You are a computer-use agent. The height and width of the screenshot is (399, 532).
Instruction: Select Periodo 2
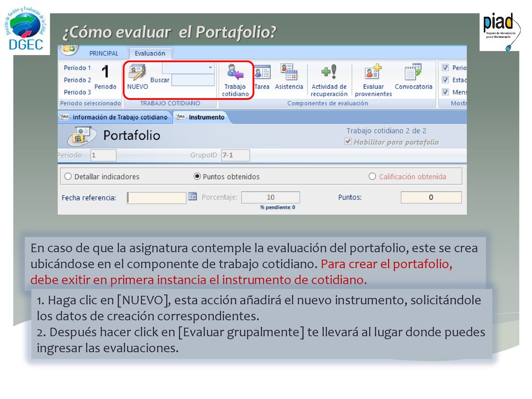pyautogui.click(x=77, y=80)
